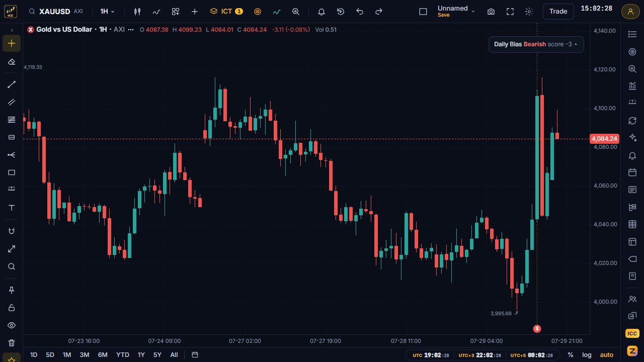Activate the text annotation tool
The height and width of the screenshot is (362, 644).
[12, 208]
